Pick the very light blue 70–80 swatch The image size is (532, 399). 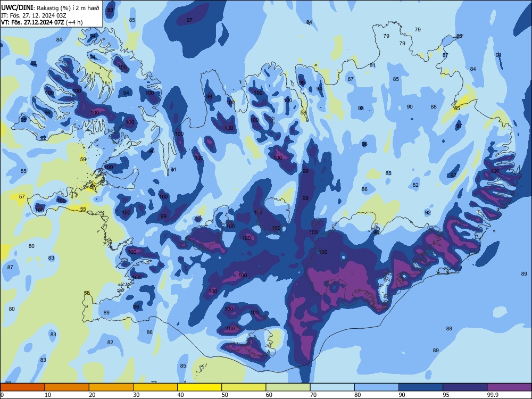[x=332, y=387]
